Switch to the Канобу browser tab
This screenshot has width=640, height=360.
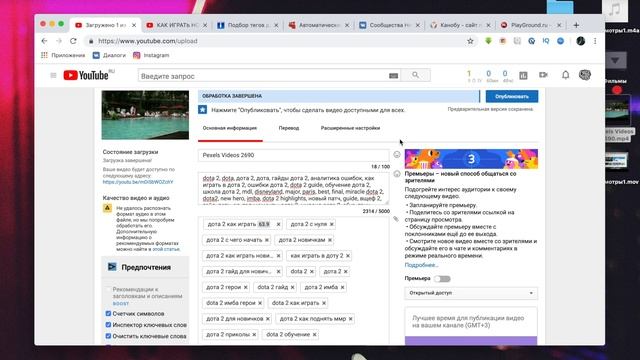[x=460, y=25]
